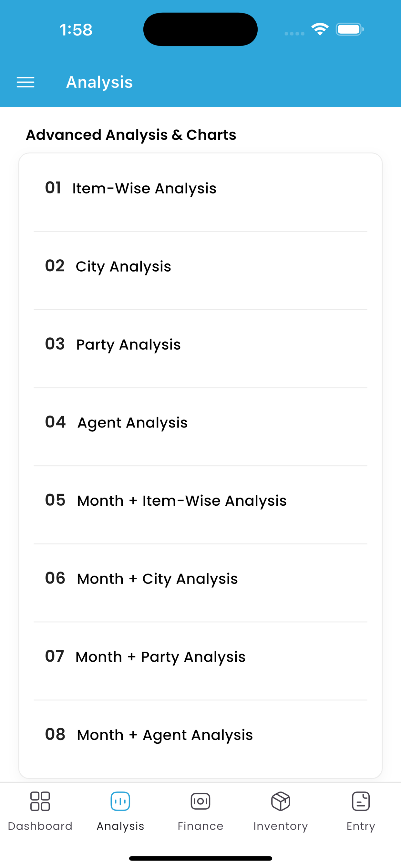Switch to the Inventory tab label

coord(281,827)
